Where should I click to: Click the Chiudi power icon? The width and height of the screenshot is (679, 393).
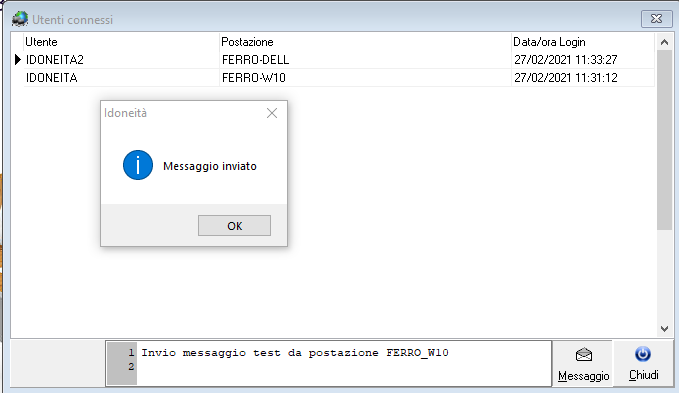(x=643, y=354)
